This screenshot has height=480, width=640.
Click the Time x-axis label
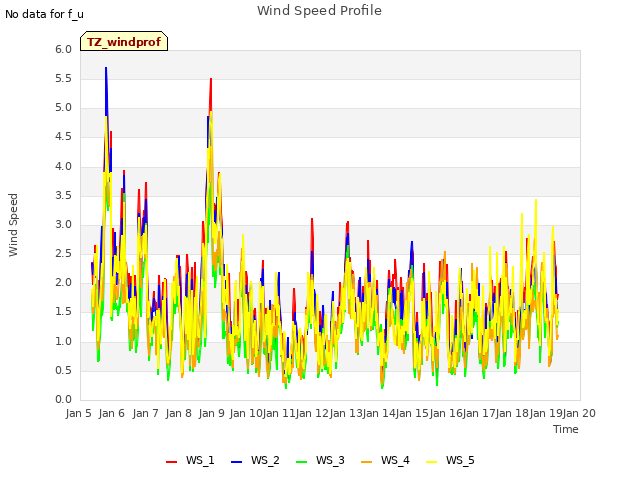pyautogui.click(x=566, y=429)
